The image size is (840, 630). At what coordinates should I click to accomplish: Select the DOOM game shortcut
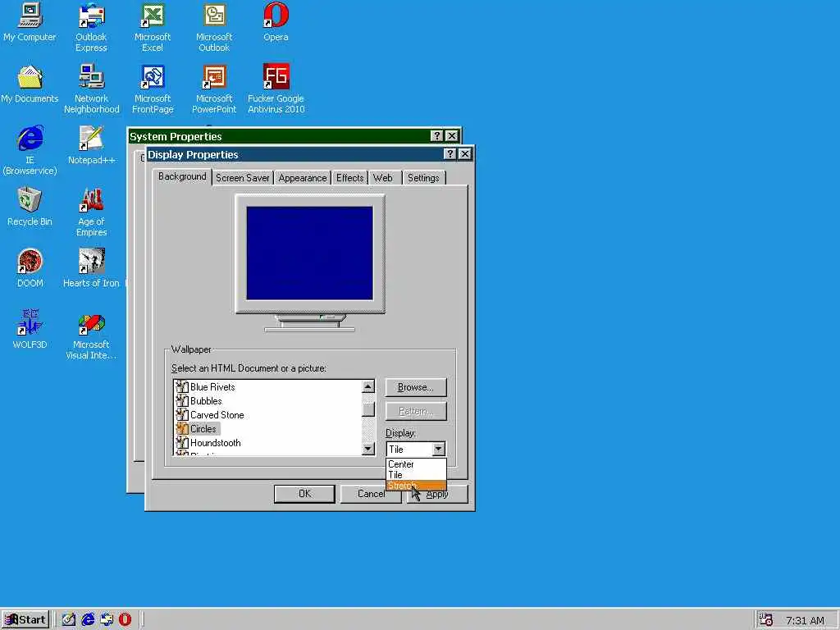[x=30, y=268]
